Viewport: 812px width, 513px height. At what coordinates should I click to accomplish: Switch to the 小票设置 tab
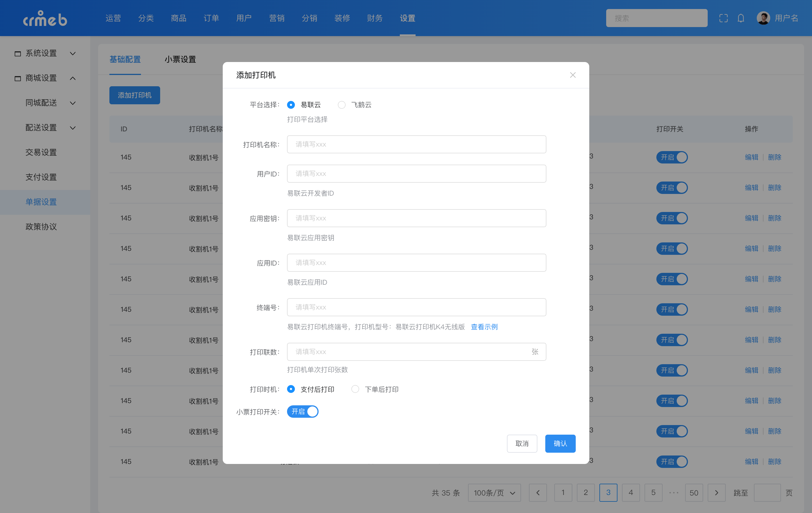click(180, 59)
